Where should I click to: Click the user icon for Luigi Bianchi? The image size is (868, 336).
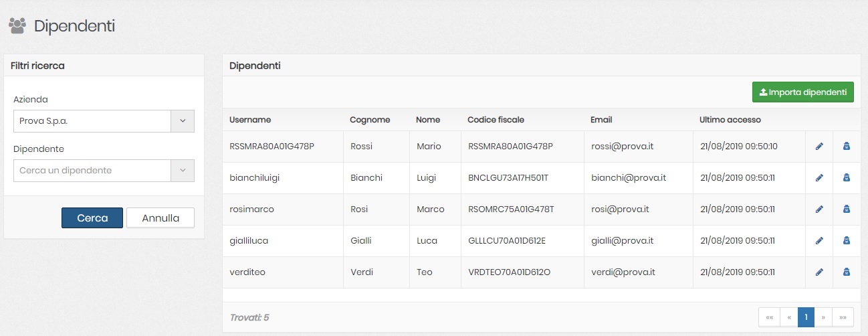click(846, 178)
